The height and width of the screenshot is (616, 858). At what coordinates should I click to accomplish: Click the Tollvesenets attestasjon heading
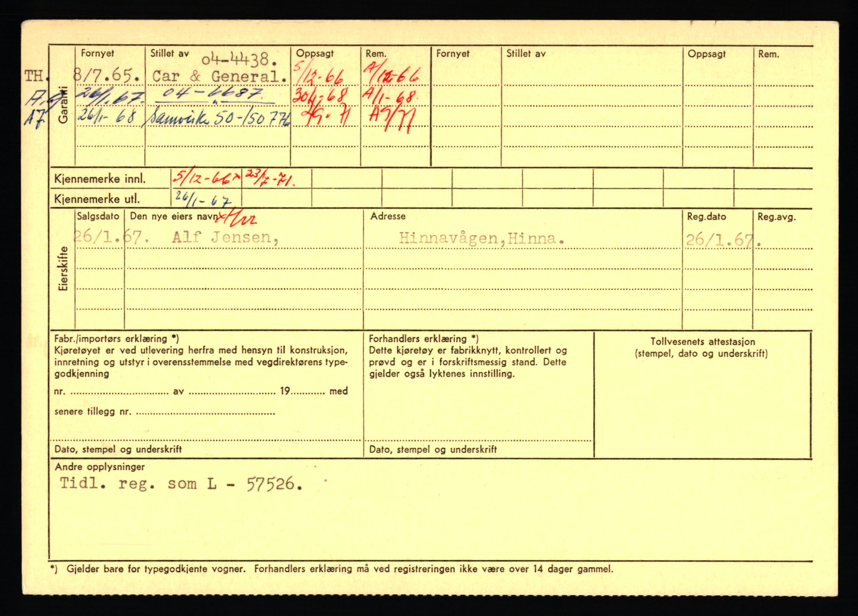[703, 342]
